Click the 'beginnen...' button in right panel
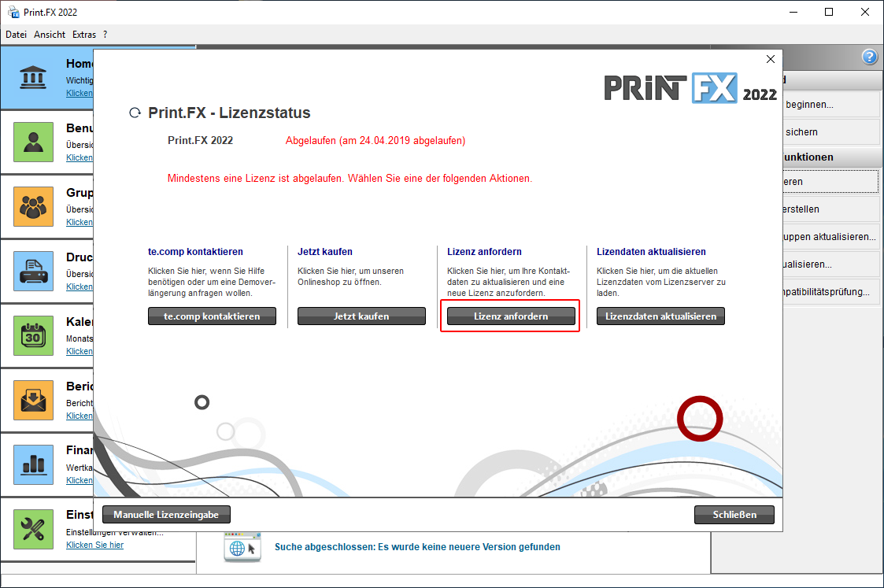The width and height of the screenshot is (884, 588). click(831, 104)
